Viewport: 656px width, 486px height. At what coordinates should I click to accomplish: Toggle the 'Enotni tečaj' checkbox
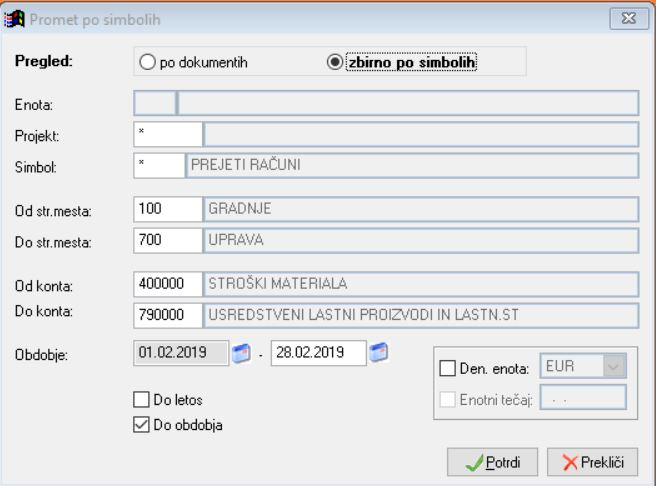coord(447,399)
